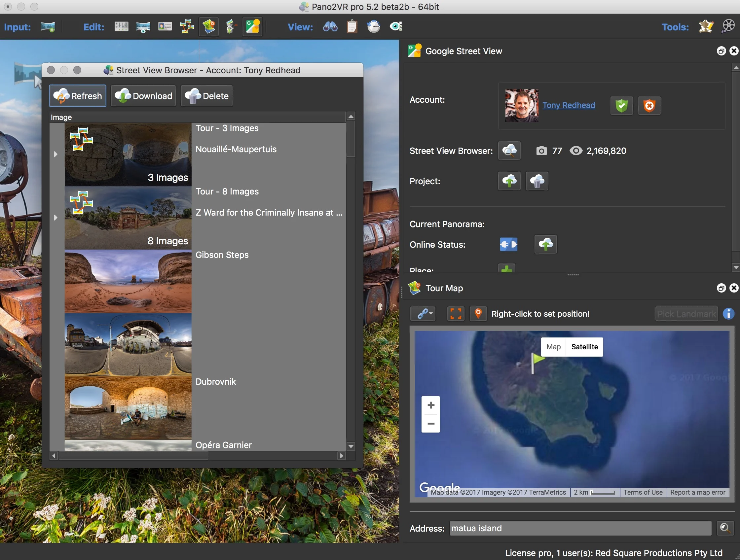
Task: Click the add panorama Input icon
Action: pyautogui.click(x=48, y=27)
